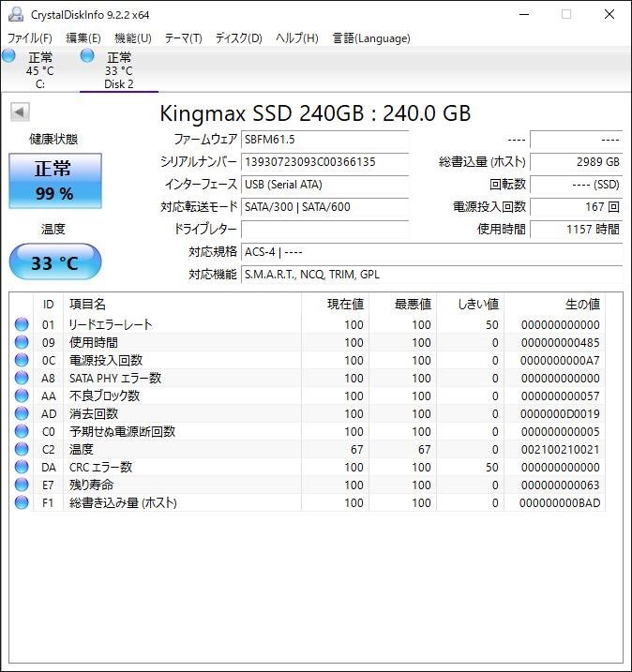Image resolution: width=632 pixels, height=672 pixels.
Task: Select the リードエラーレート attribute name
Action: pyautogui.click(x=111, y=324)
